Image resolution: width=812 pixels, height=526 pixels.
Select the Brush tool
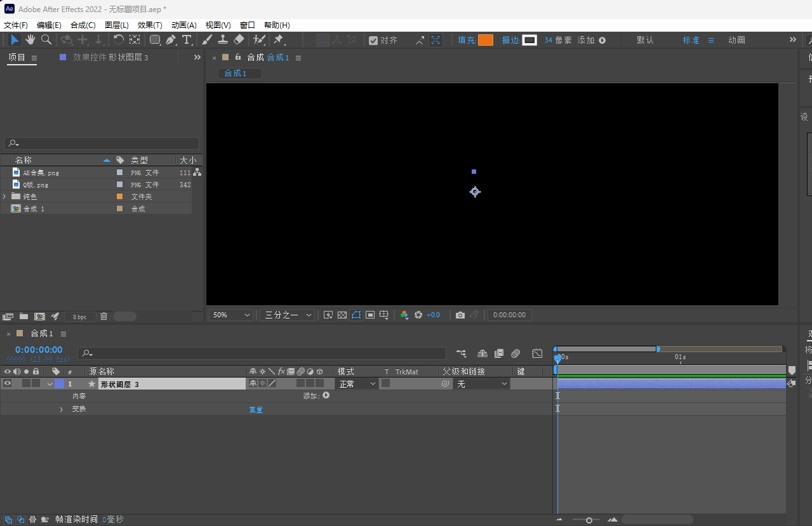[207, 40]
